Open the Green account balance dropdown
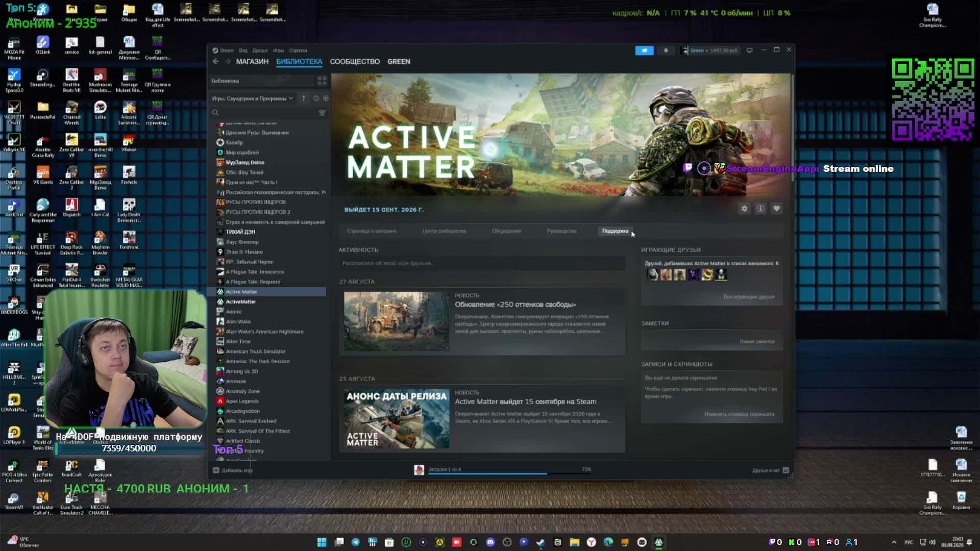 click(x=709, y=51)
